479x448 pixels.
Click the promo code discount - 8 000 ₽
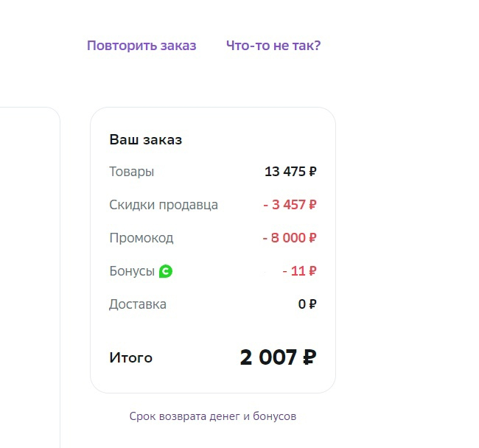290,238
